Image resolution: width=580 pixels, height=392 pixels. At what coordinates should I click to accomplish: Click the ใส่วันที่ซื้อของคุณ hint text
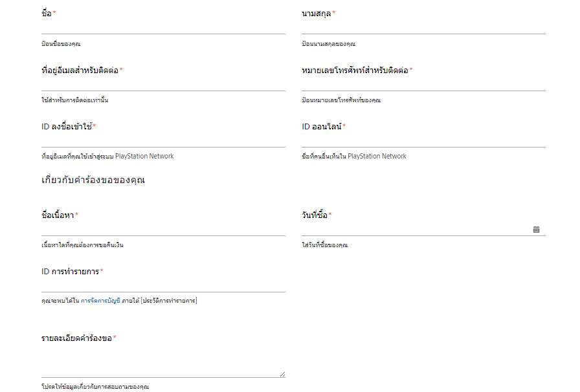click(x=325, y=245)
